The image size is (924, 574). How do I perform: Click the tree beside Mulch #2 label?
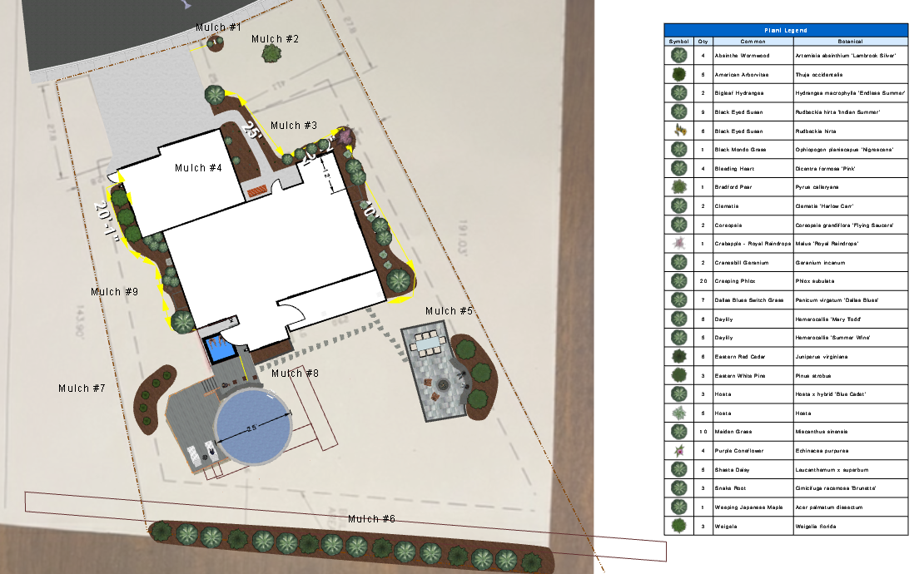point(271,54)
